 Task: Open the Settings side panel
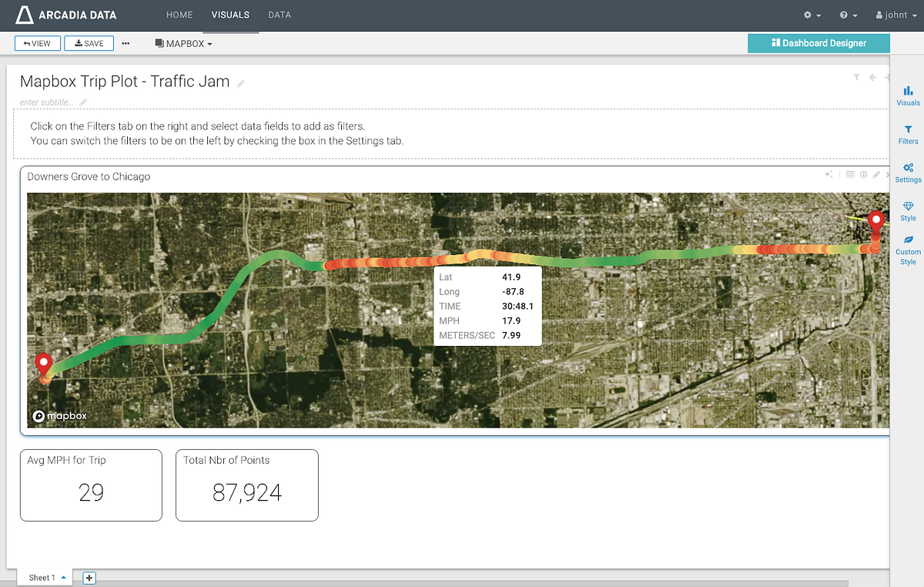click(x=908, y=173)
